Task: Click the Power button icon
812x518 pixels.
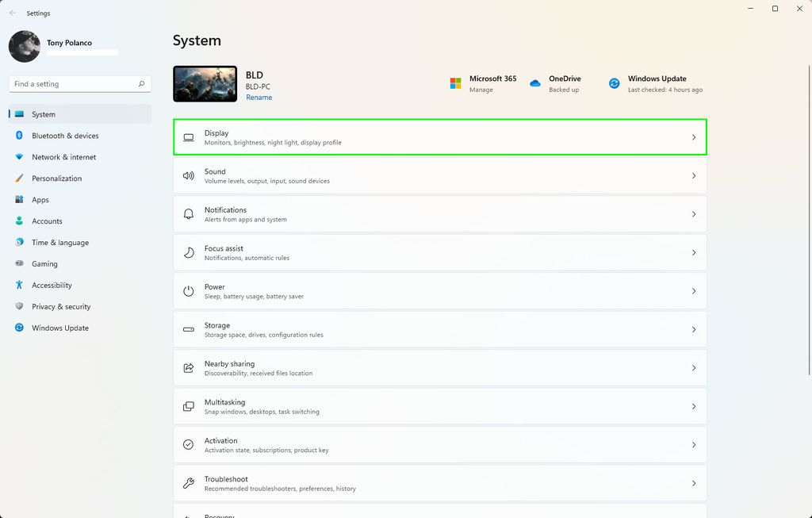Action: [x=189, y=291]
